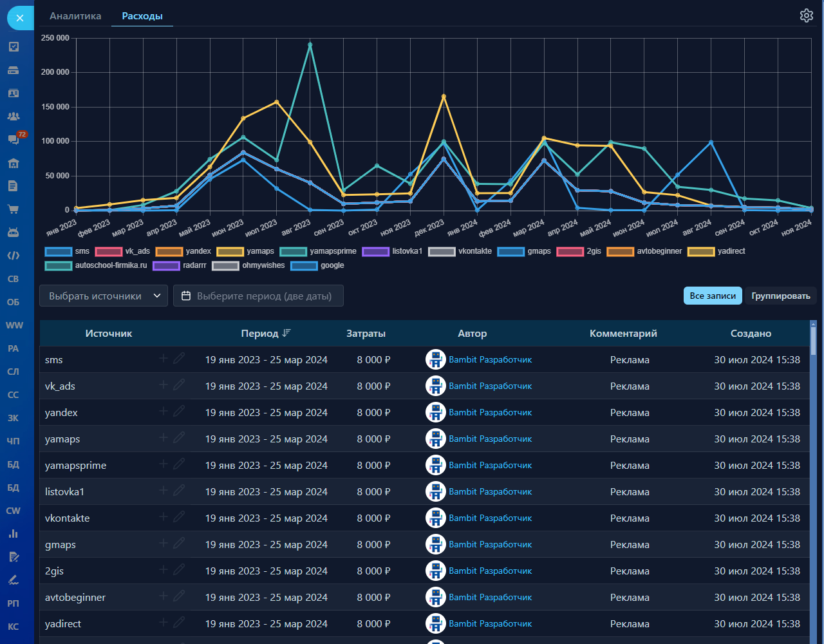Click the Все записи button
Screen dimensions: 824x644
coord(713,296)
